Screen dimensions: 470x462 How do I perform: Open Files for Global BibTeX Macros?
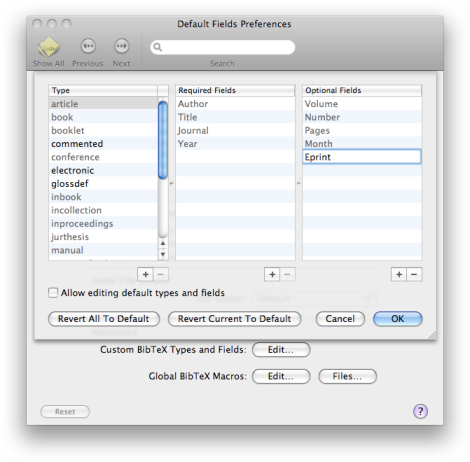[x=347, y=376]
